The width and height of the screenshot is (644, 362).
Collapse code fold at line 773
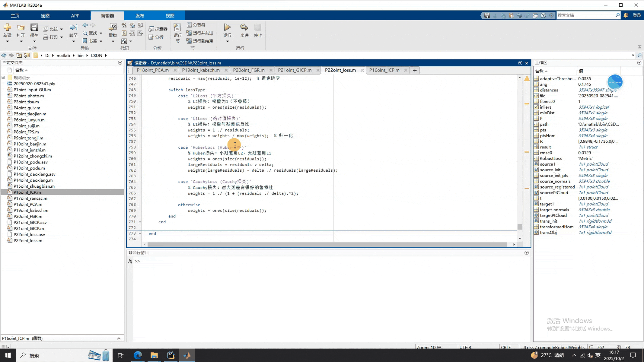[140, 233]
